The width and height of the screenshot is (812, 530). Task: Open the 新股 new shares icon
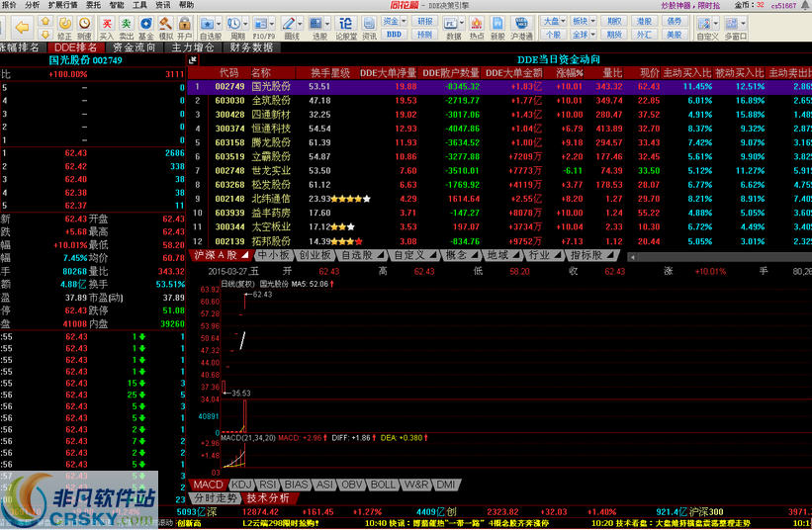coord(497,24)
